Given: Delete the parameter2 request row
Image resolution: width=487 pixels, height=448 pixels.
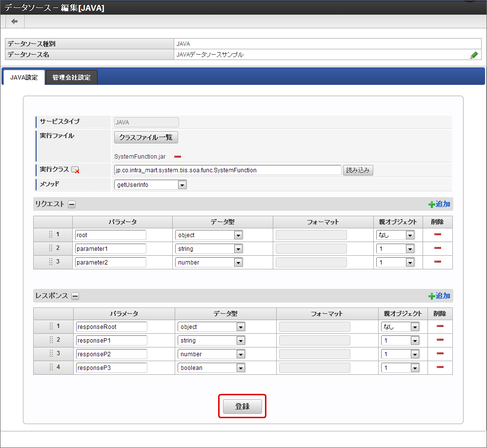Looking at the screenshot, I should coord(437,262).
